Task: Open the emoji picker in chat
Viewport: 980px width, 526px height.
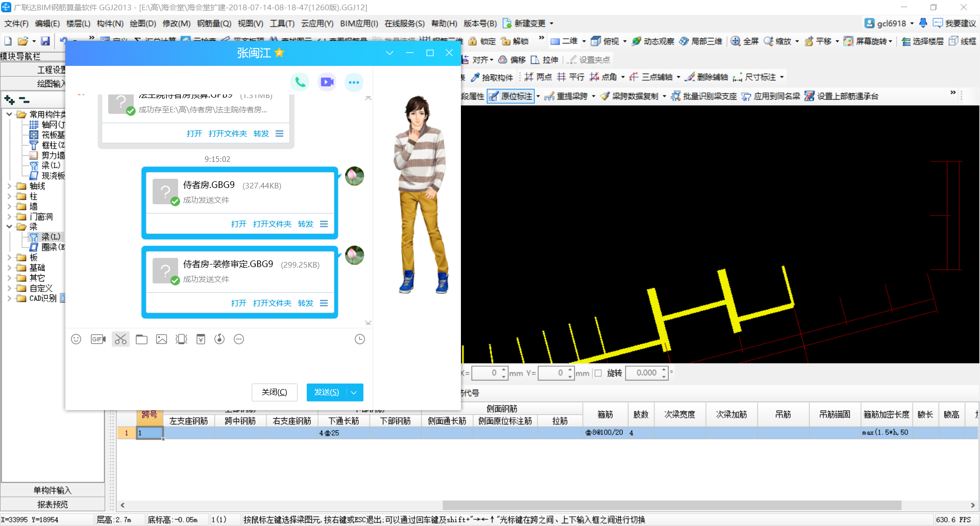Action: tap(76, 339)
